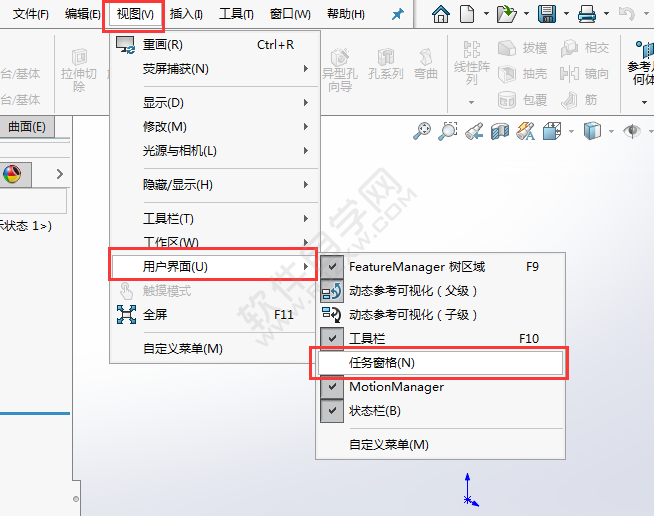Click the Zoom to Area icon
Image resolution: width=654 pixels, height=516 pixels.
point(448,131)
